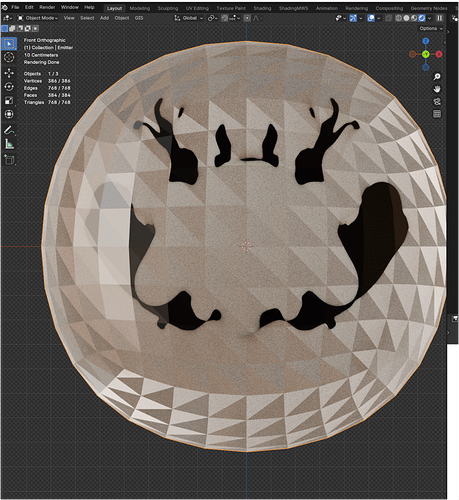The image size is (459, 500).
Task: Open the Options dropdown
Action: point(431,29)
